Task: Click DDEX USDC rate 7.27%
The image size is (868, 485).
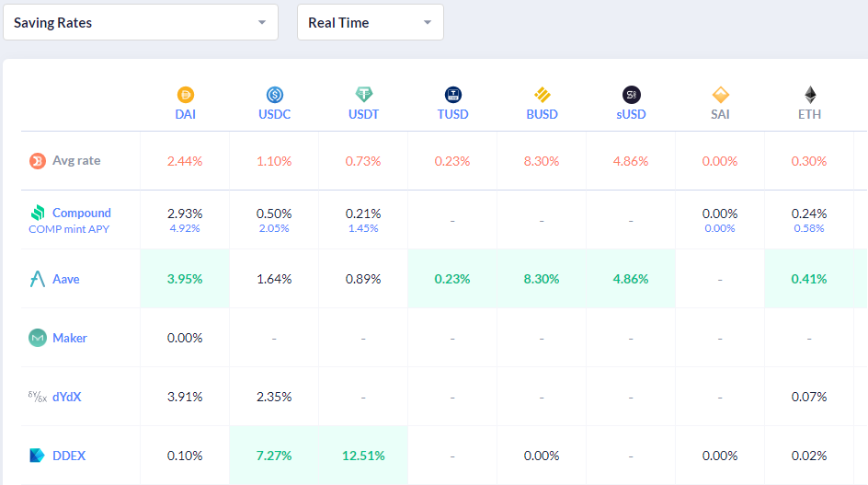Action: point(274,456)
